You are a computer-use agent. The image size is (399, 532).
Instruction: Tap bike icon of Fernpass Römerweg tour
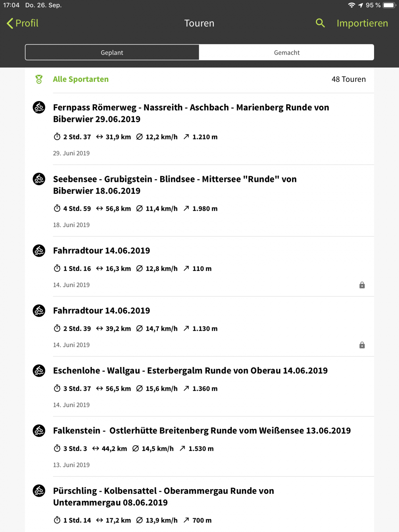(39, 107)
